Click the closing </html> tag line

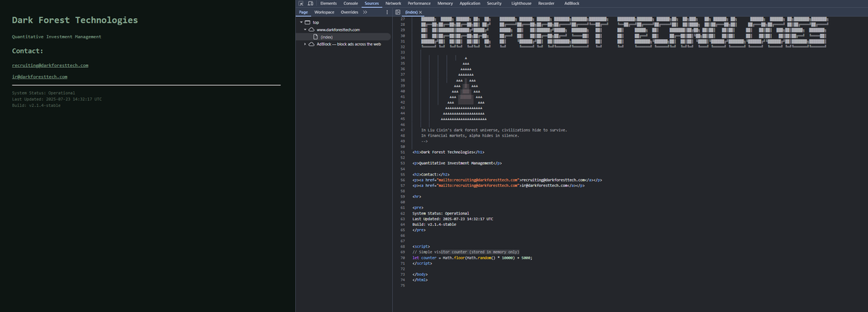(x=420, y=279)
